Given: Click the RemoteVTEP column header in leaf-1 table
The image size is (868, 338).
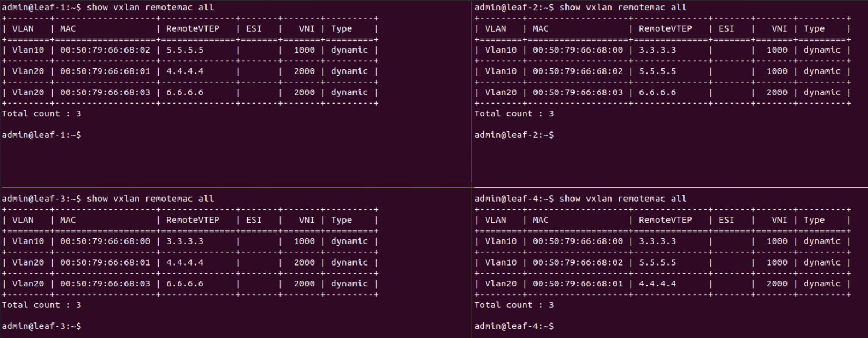Looking at the screenshot, I should coord(193,29).
